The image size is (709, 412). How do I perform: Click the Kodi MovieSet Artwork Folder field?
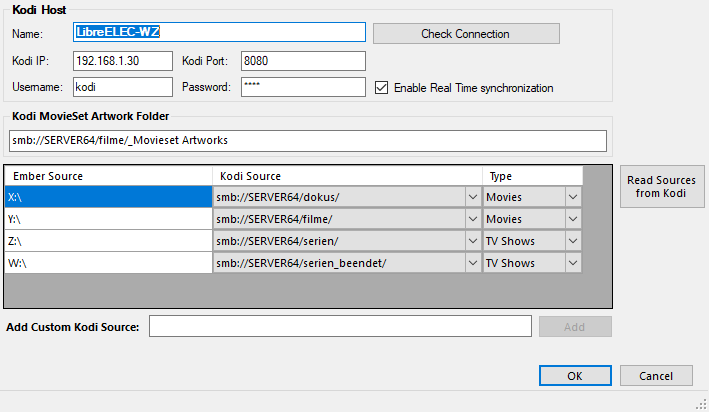pyautogui.click(x=308, y=141)
